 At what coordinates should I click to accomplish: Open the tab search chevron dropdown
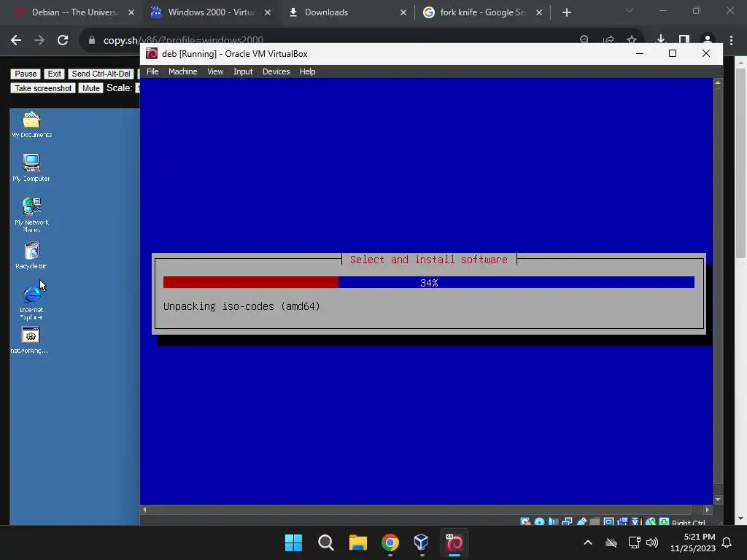630,10
